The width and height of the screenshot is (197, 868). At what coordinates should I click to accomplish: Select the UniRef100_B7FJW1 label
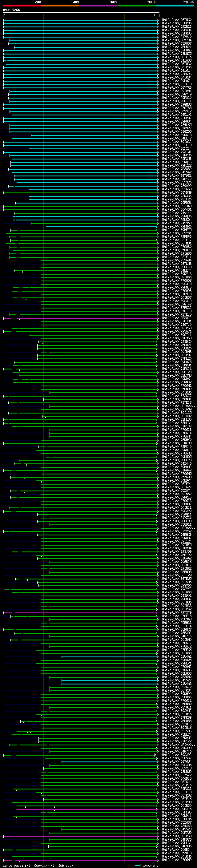click(x=177, y=321)
